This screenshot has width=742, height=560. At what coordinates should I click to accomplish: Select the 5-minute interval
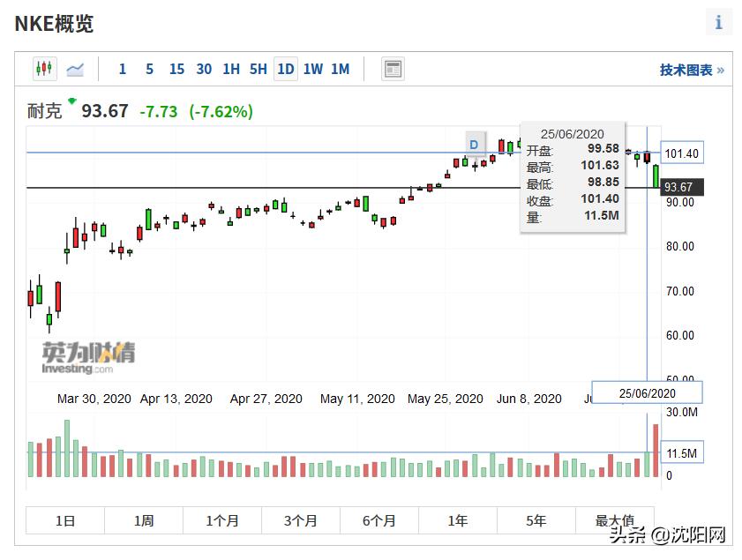tap(149, 69)
